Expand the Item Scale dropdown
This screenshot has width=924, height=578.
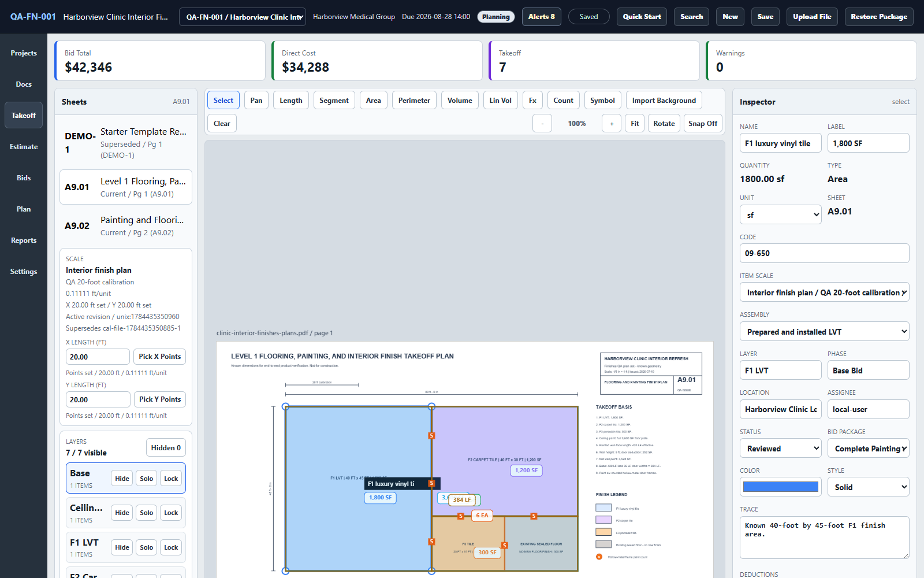(824, 292)
